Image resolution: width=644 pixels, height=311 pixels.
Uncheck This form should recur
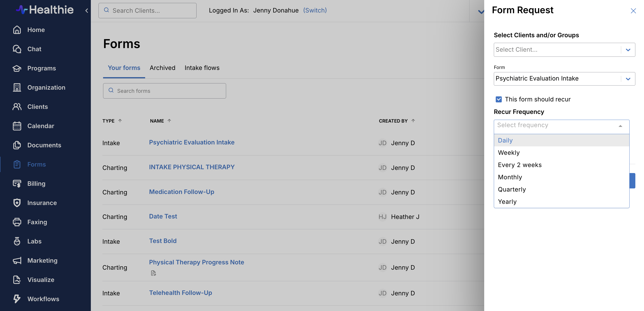point(499,99)
